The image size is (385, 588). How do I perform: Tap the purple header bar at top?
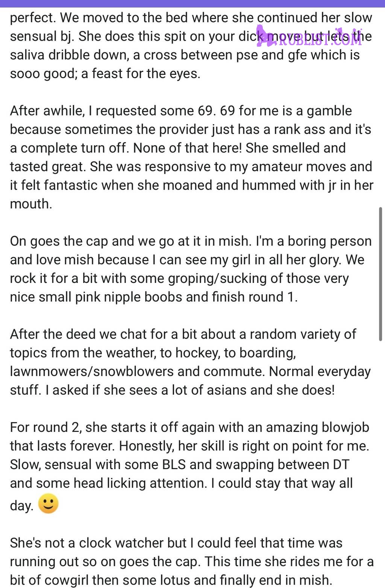point(192,3)
